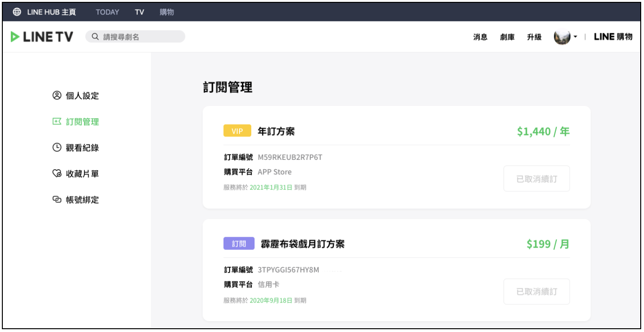Click the ticket icon for 訂閱管理
This screenshot has height=332, width=644.
(57, 121)
